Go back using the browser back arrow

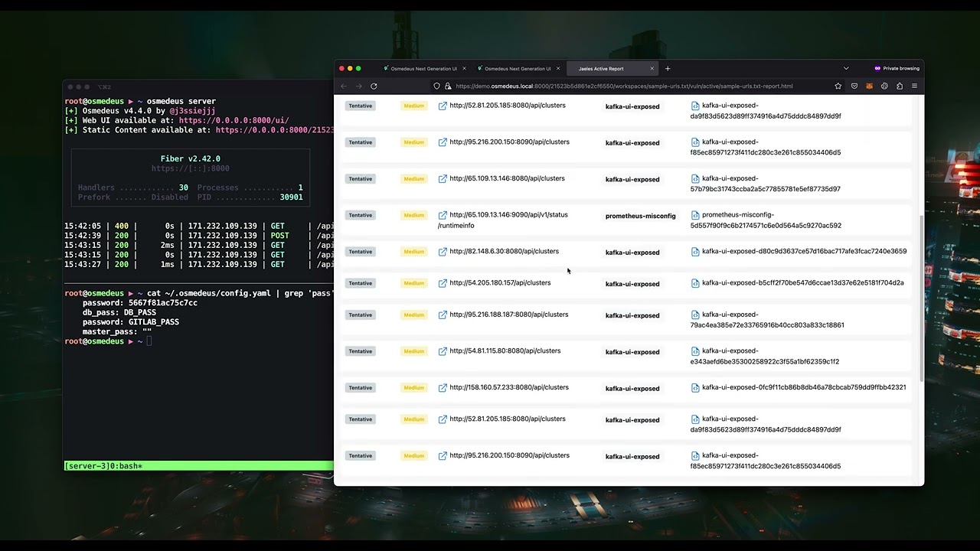point(344,86)
